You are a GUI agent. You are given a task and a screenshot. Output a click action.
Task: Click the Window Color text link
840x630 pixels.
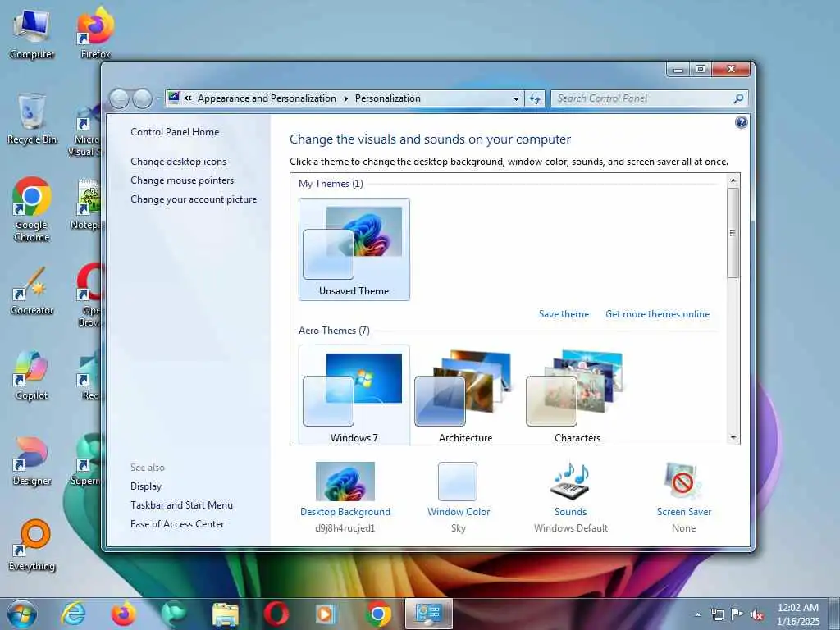coord(459,512)
